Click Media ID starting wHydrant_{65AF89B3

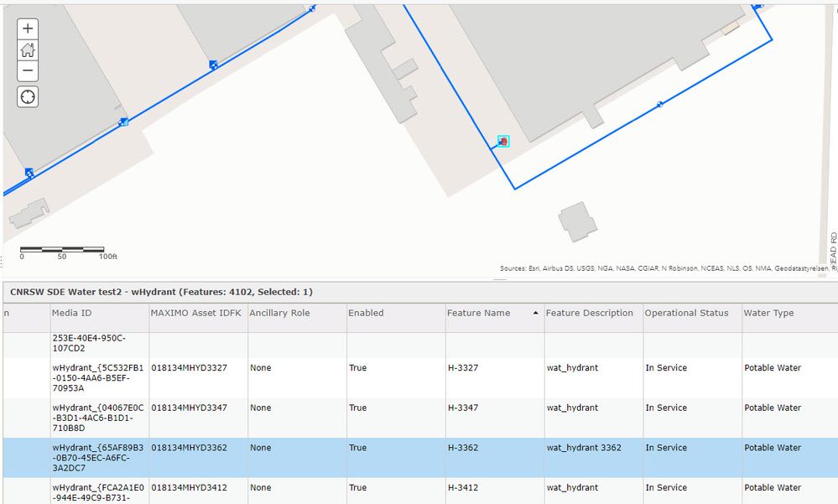98,458
